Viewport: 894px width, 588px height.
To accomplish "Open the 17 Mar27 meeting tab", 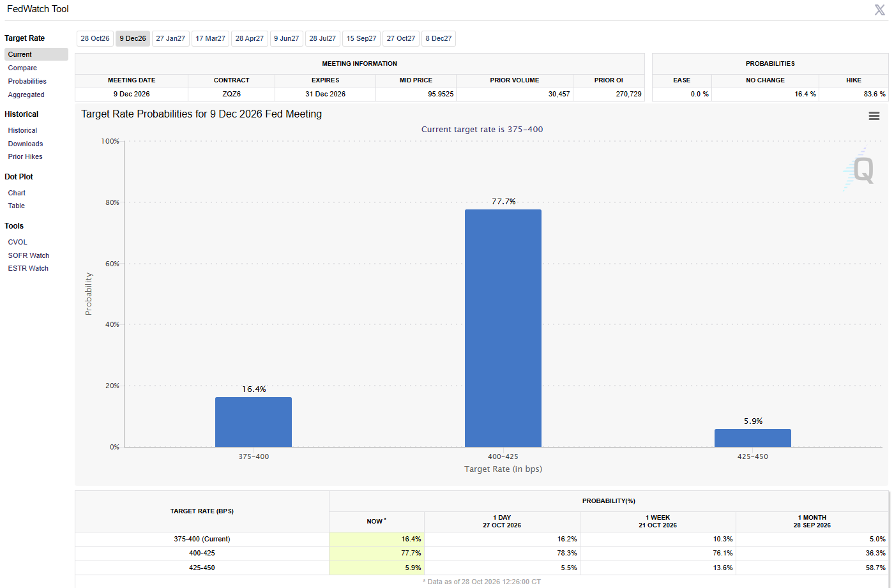I will pyautogui.click(x=210, y=38).
